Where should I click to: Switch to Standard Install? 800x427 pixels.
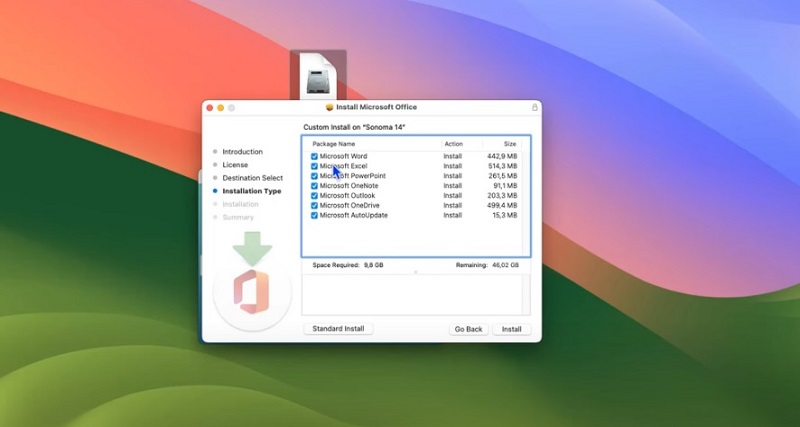338,329
